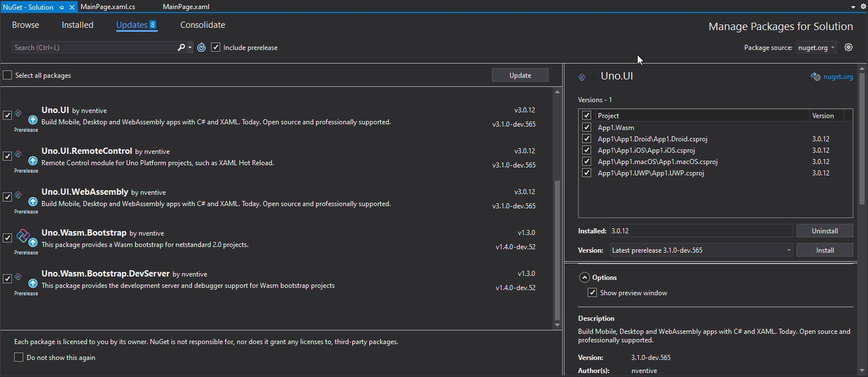Click the globe icon next to nuget.org

[x=816, y=77]
